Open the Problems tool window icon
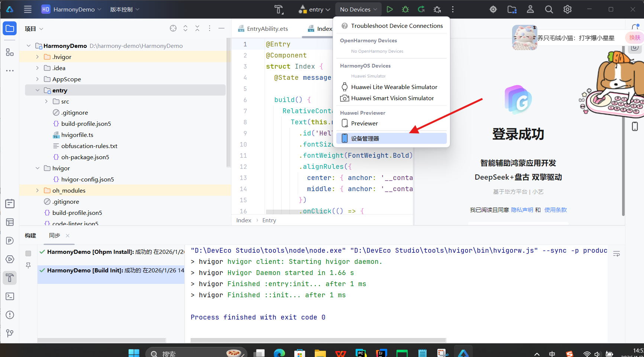This screenshot has height=357, width=644. point(10,315)
